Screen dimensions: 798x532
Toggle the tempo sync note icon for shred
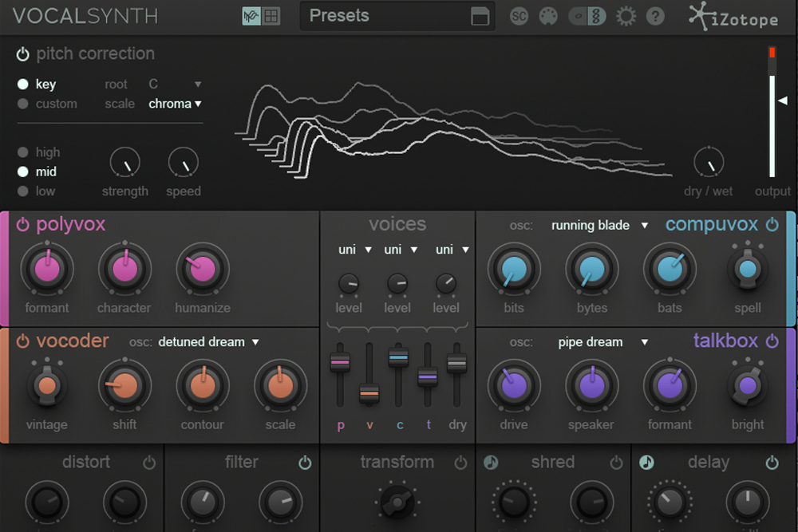tap(491, 463)
